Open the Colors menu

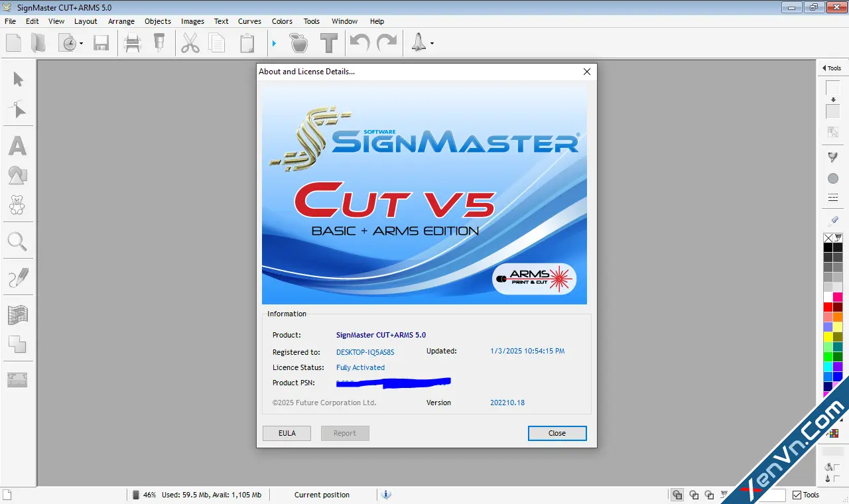tap(282, 21)
